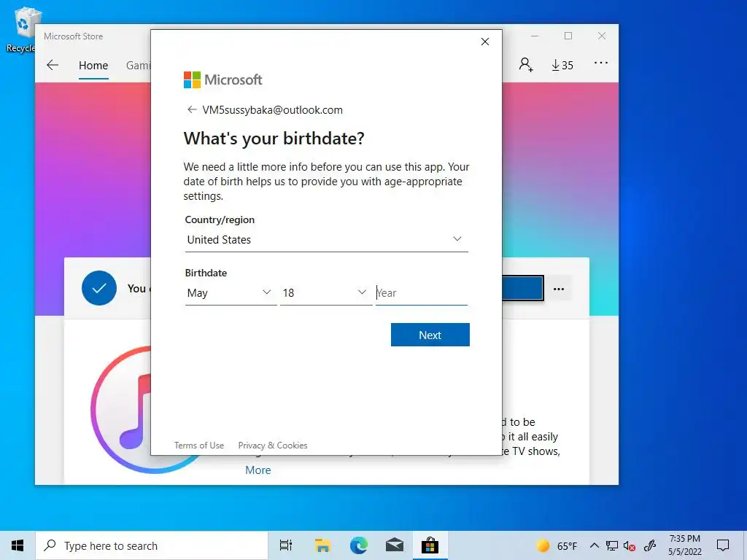747x560 pixels.
Task: Switch to Home tab in Microsoft Store
Action: 93,66
